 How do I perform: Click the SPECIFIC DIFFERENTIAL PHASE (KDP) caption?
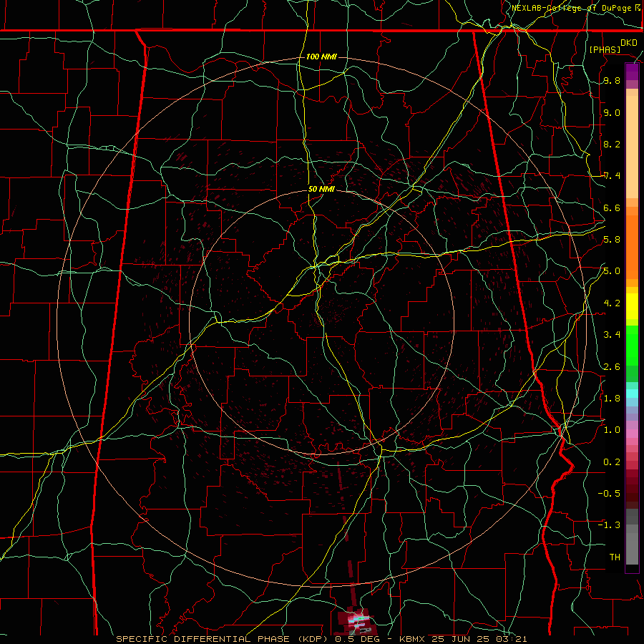click(x=222, y=639)
